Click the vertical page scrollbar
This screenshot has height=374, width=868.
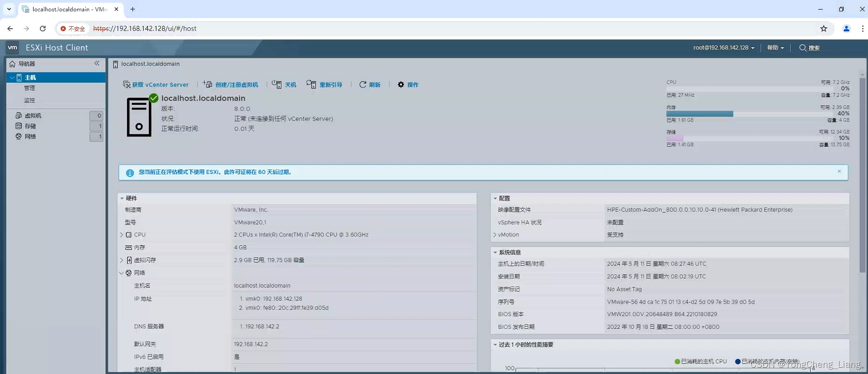863,175
